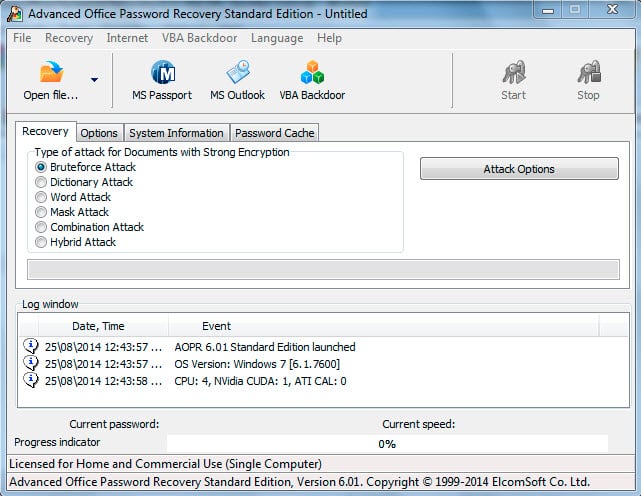Click the Attack Options button
641x496 pixels.
[x=519, y=169]
